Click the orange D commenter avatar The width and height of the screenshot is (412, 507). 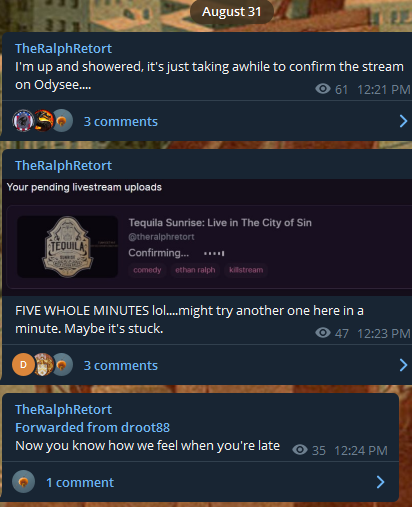point(23,365)
